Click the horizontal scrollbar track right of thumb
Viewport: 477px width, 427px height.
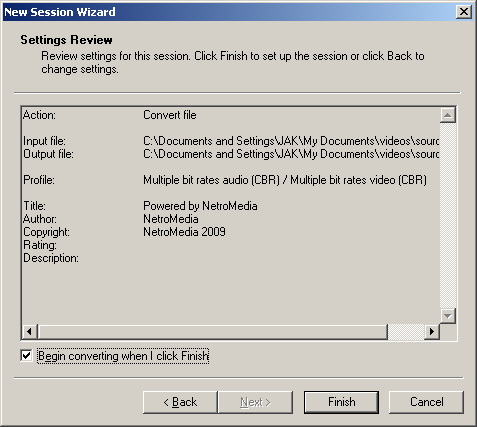coord(406,332)
